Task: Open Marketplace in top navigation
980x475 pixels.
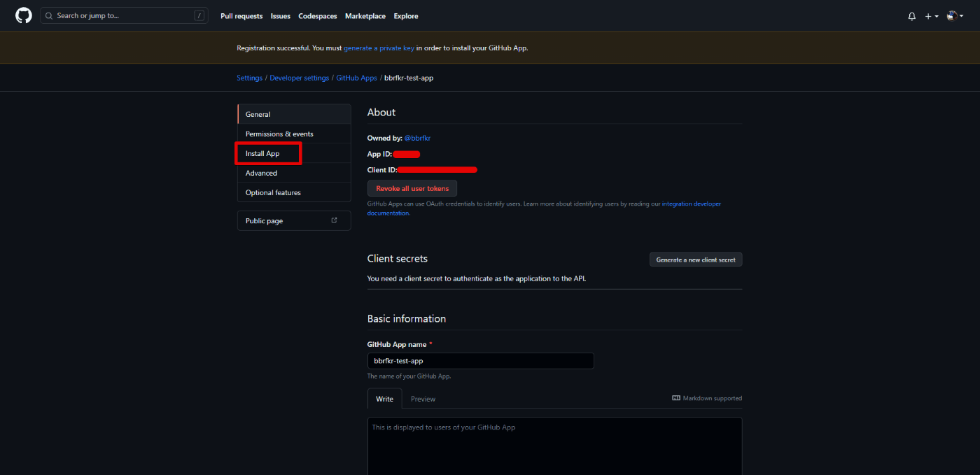Action: 365,16
